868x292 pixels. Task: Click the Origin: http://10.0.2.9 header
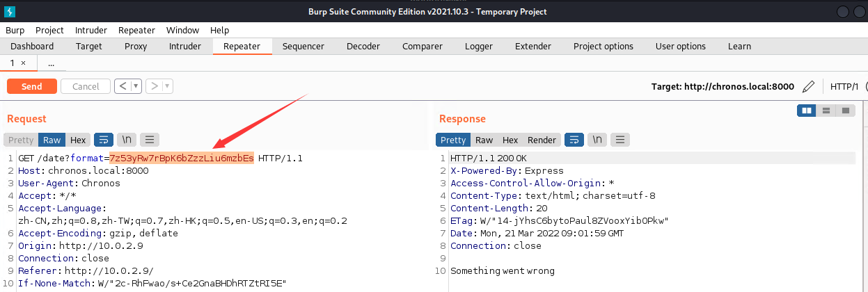(x=81, y=245)
